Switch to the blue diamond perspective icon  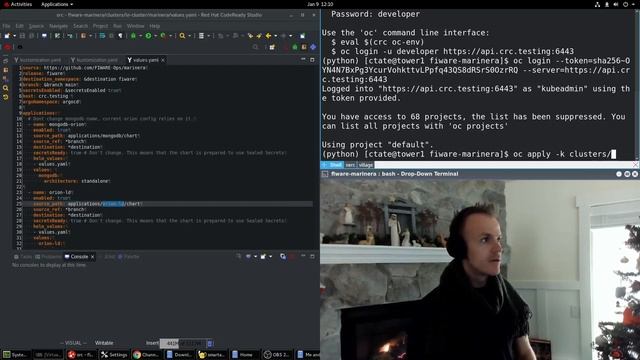[313, 47]
